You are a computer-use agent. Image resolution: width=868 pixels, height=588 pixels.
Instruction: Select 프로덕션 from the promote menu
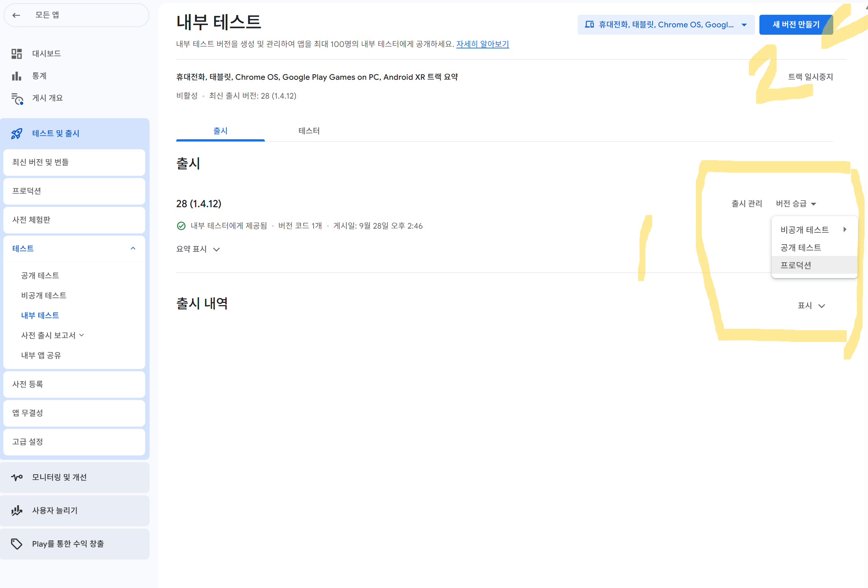pos(796,265)
